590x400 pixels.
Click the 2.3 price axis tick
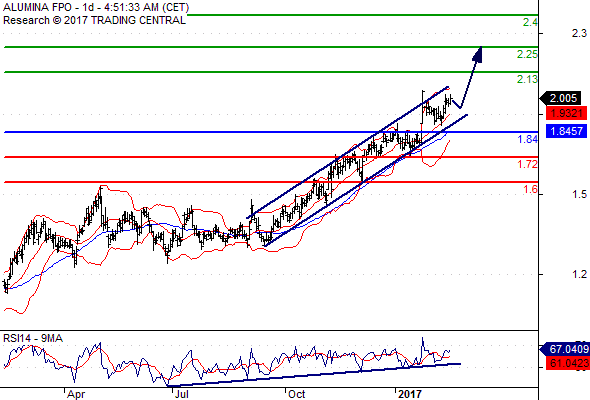click(x=579, y=33)
